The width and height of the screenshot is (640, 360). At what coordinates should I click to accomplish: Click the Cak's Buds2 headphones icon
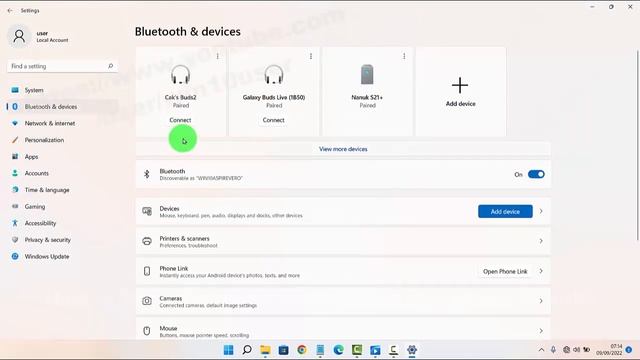pos(180,75)
